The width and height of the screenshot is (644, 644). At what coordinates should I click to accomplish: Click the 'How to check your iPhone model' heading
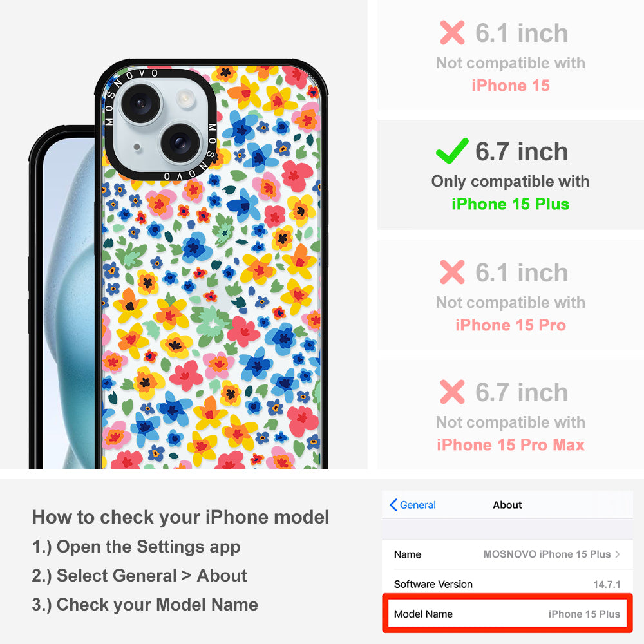[181, 517]
